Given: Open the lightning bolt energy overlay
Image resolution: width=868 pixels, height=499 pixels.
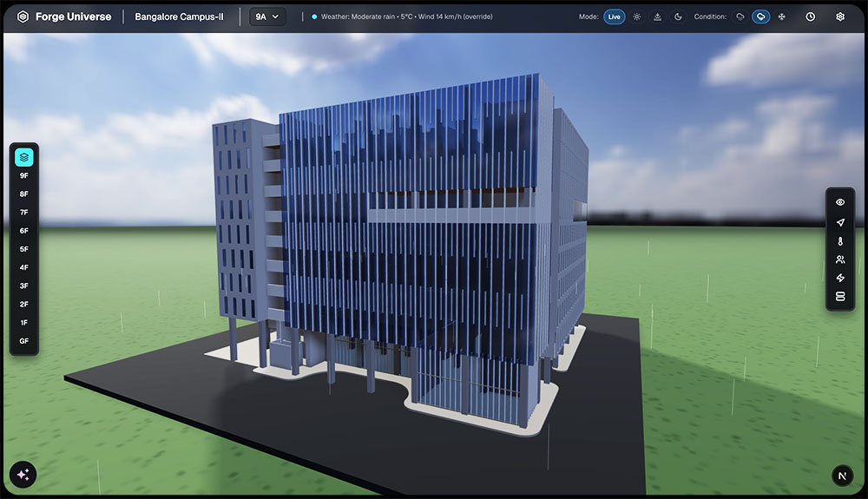Looking at the screenshot, I should coord(840,278).
